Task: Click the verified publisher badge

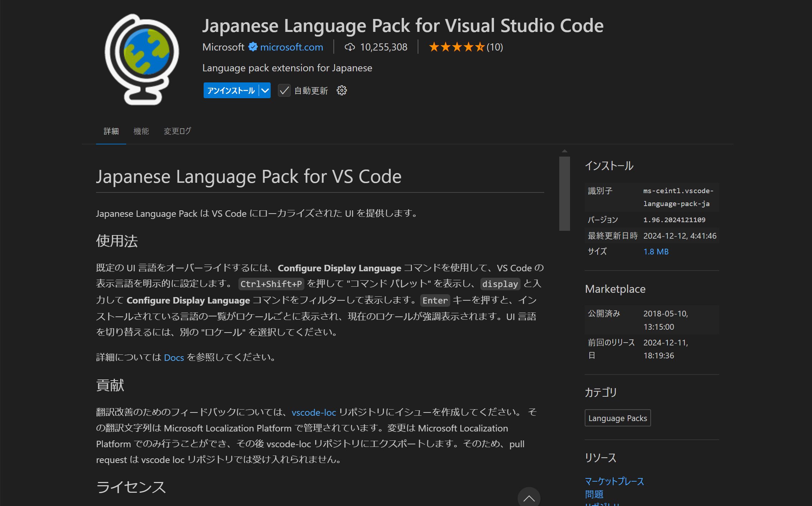Action: click(253, 47)
